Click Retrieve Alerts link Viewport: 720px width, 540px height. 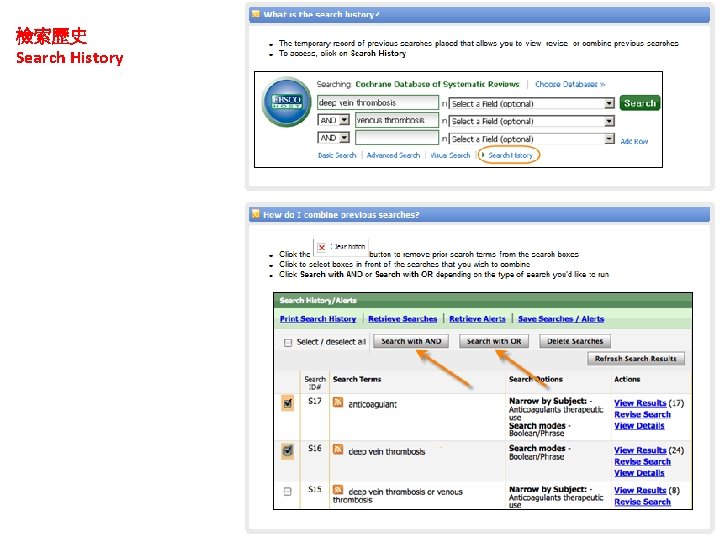click(477, 319)
